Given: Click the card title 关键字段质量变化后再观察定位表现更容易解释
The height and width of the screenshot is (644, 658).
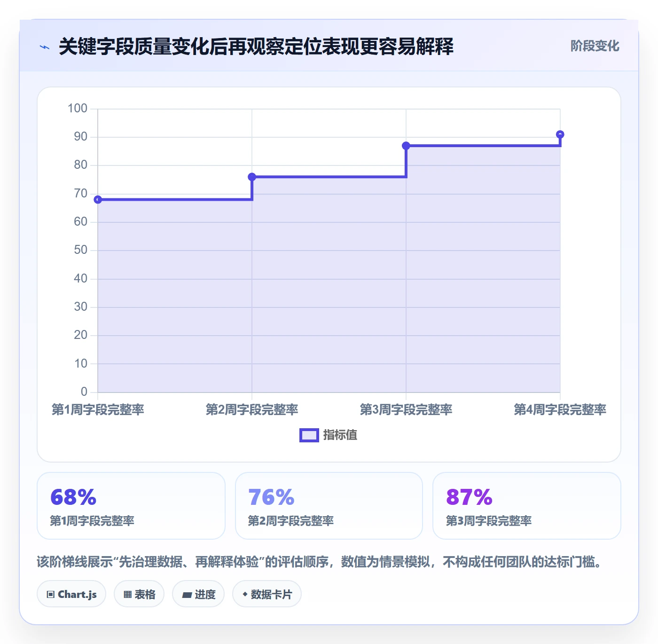Looking at the screenshot, I should click(256, 47).
